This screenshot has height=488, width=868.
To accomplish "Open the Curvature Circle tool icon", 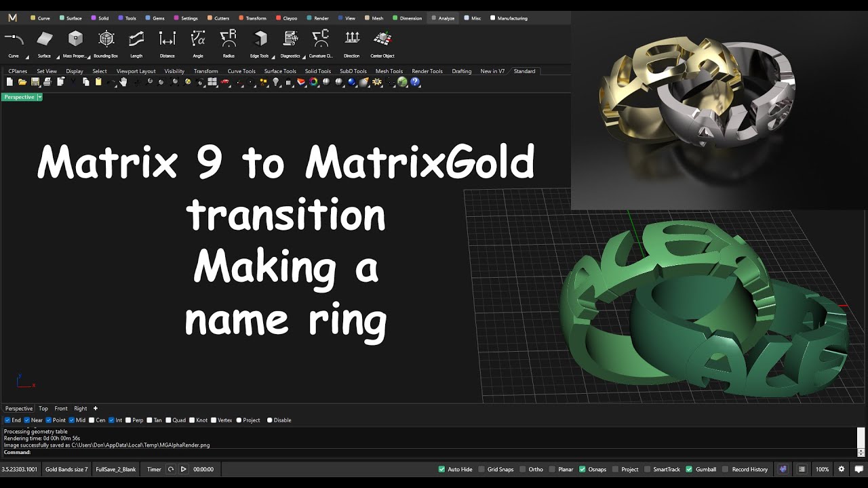I will tap(321, 39).
